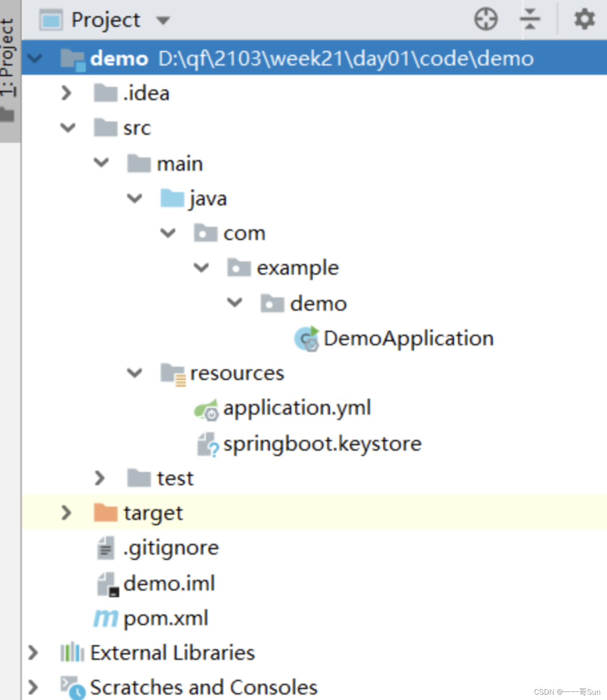Click the Project view window icon
This screenshot has width=607, height=700.
click(51, 20)
